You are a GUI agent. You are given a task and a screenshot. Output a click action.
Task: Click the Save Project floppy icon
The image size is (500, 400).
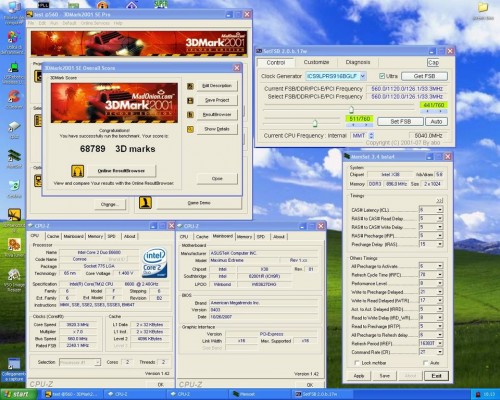pos(190,100)
